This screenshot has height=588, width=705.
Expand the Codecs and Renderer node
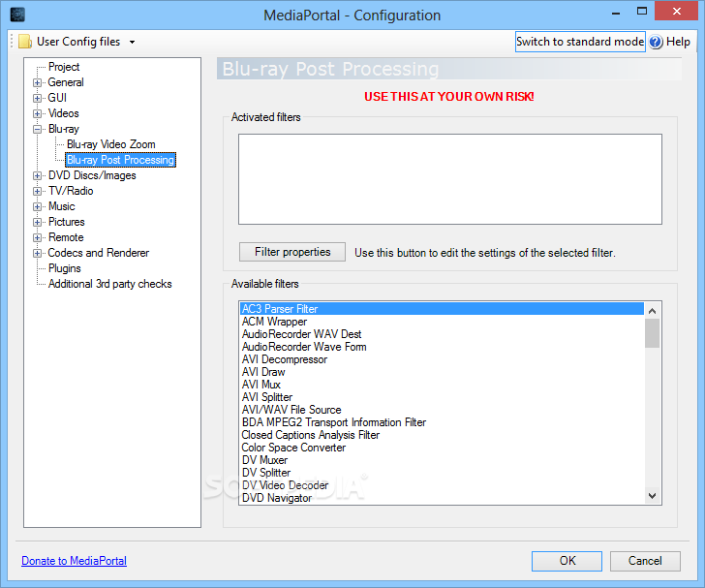[38, 253]
